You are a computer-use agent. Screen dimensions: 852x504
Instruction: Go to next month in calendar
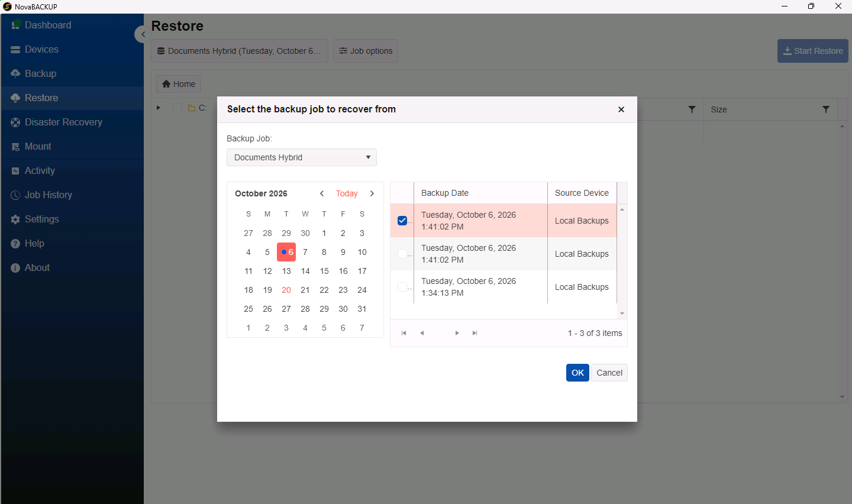pyautogui.click(x=372, y=193)
